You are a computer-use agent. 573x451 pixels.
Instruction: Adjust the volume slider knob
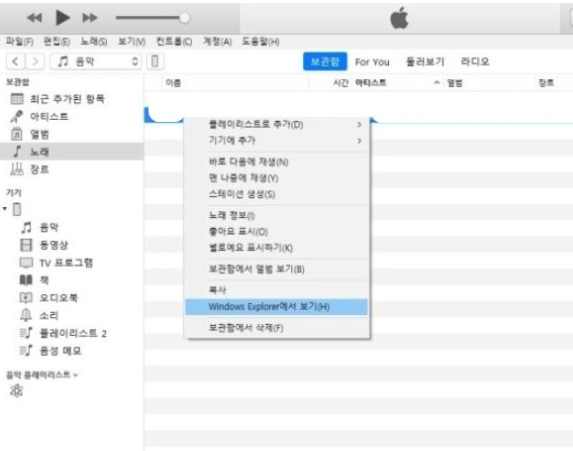(x=185, y=18)
